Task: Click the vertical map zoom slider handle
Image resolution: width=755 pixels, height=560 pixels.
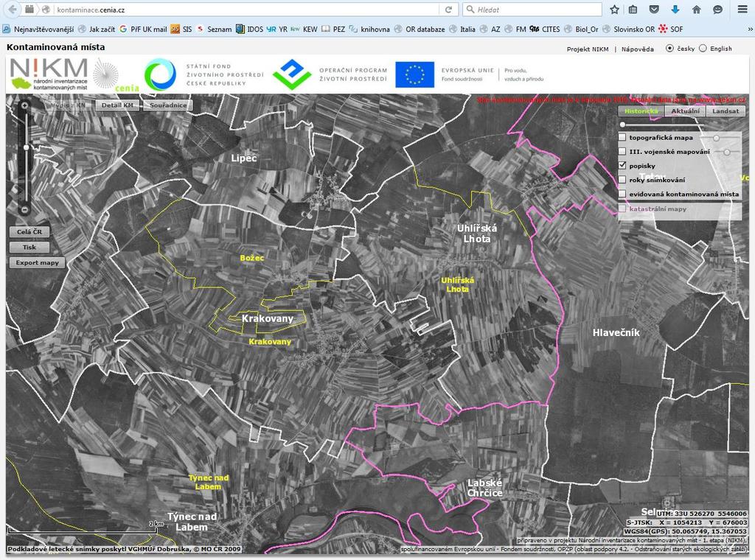Action: click(x=26, y=147)
